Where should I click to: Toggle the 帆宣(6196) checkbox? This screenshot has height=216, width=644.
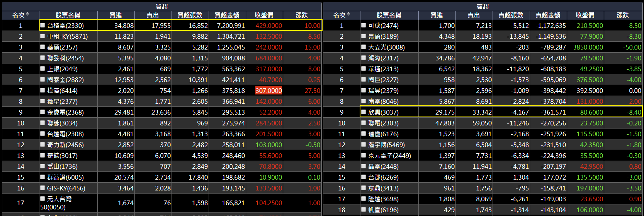[x=364, y=209]
